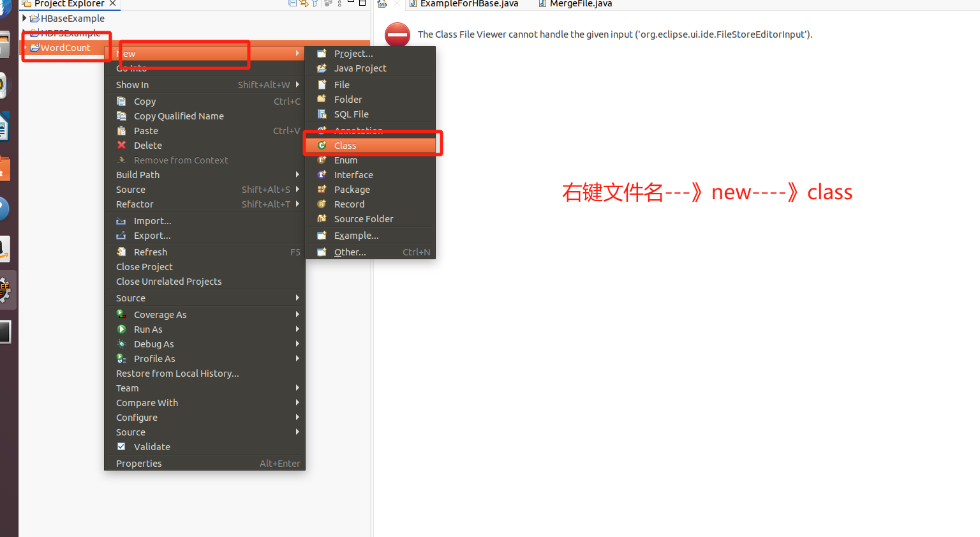980x537 pixels.
Task: Delete the WordCount project via context menu
Action: [205, 146]
